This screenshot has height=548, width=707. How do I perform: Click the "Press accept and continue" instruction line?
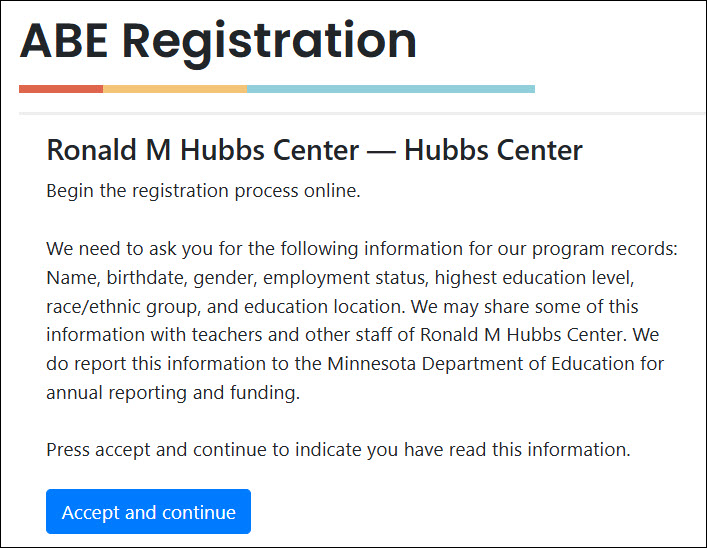(338, 450)
